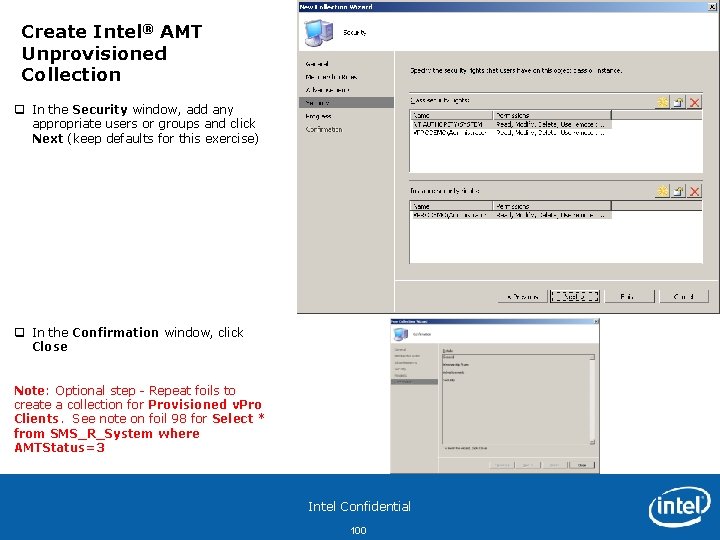Open Properties icon for instance security rights
Screen dimensions: 720x540
click(678, 191)
